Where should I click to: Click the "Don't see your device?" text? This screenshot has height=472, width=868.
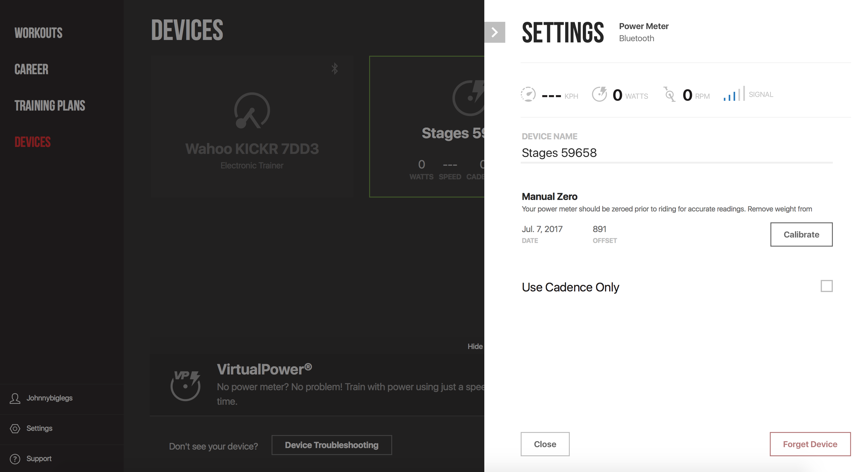213,446
